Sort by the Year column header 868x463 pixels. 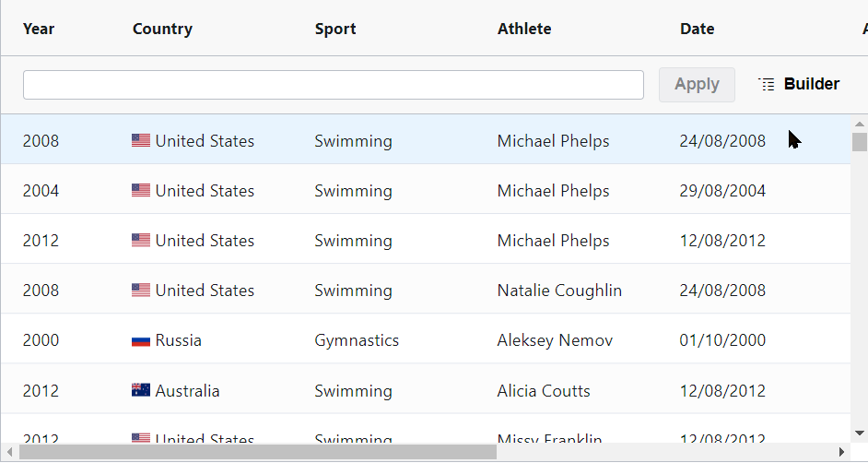point(39,29)
